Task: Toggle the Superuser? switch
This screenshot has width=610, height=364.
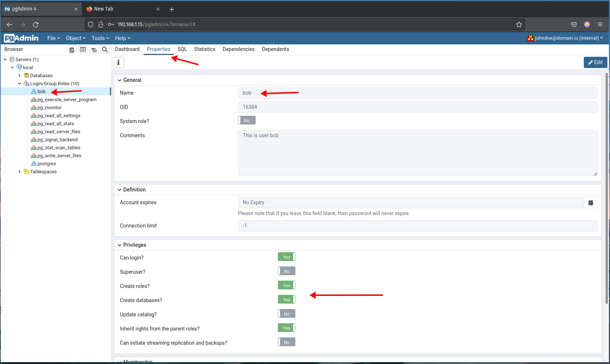Action: [287, 271]
